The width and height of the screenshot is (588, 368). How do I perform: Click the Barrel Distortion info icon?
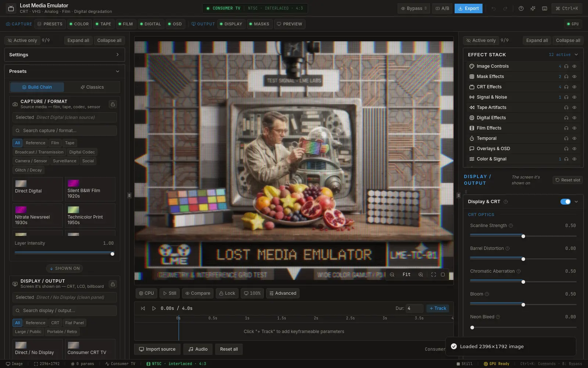click(508, 248)
